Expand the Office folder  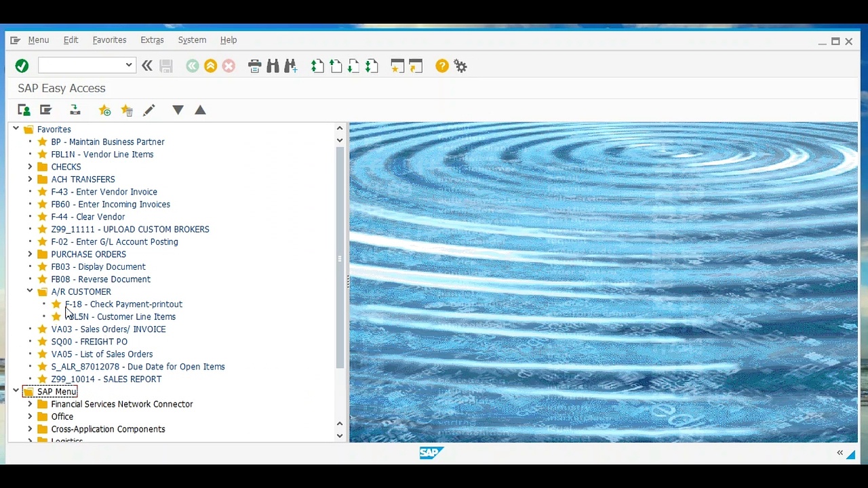(30, 417)
